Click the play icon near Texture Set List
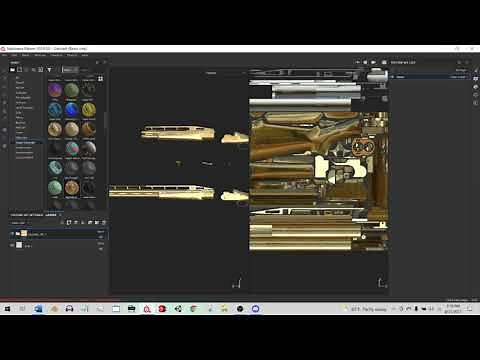The height and width of the screenshot is (360, 480). point(373,62)
